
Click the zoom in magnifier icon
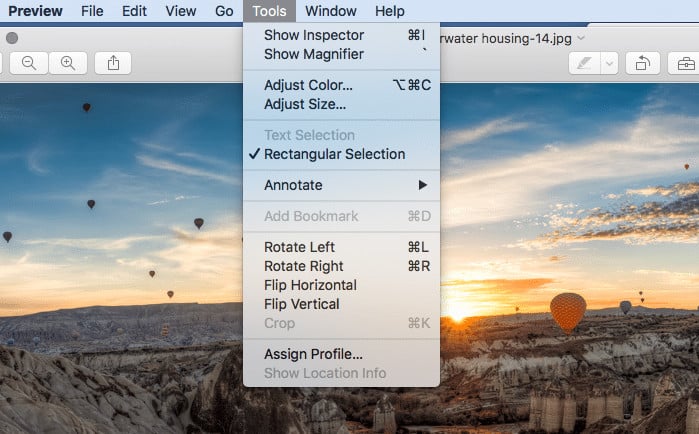tap(68, 63)
